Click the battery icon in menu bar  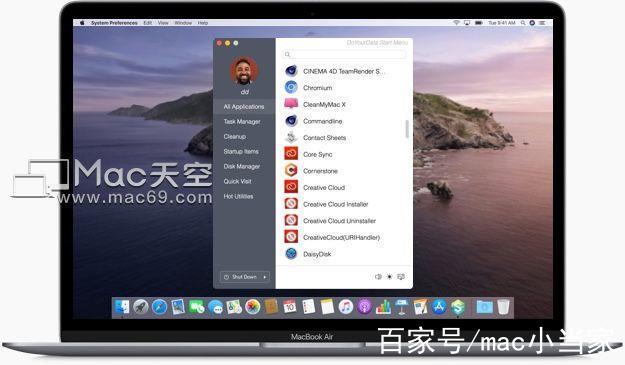pyautogui.click(x=479, y=23)
